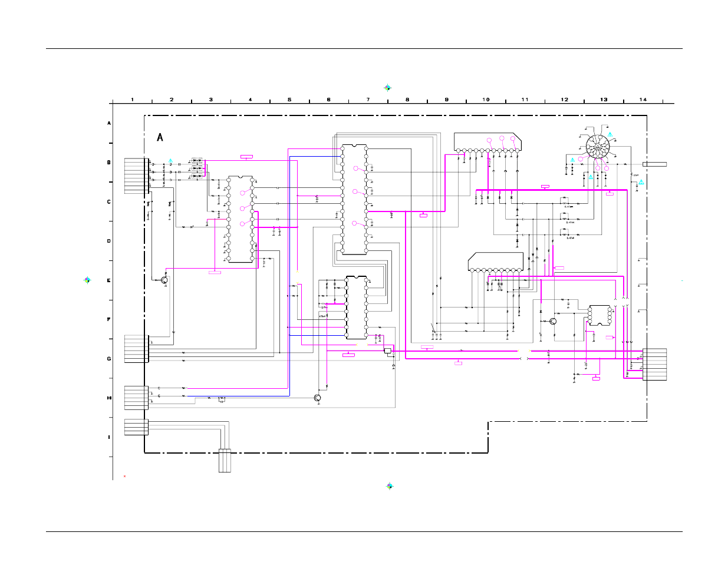Select row letter C on the left ruler
The image size is (728, 562).
pos(108,201)
